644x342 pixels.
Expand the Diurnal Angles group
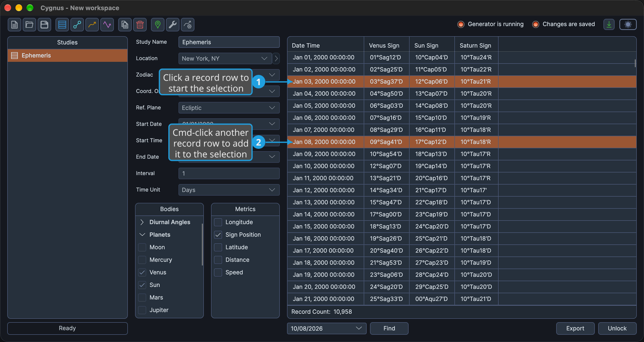tap(142, 222)
